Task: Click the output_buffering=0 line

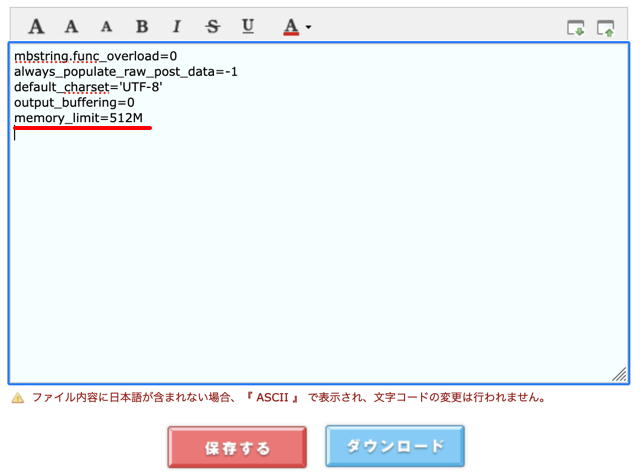Action: pos(74,102)
